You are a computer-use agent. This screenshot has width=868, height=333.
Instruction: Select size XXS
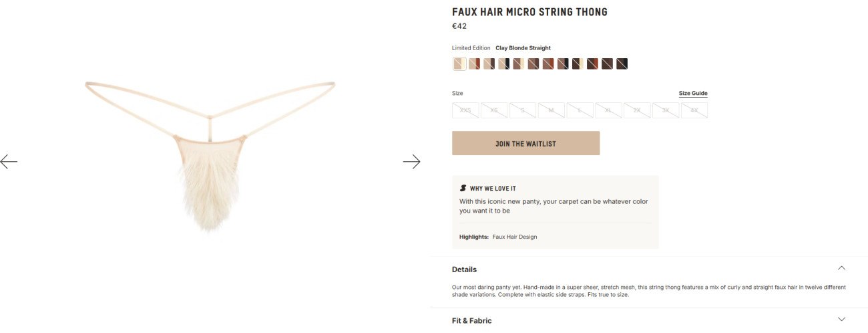465,110
